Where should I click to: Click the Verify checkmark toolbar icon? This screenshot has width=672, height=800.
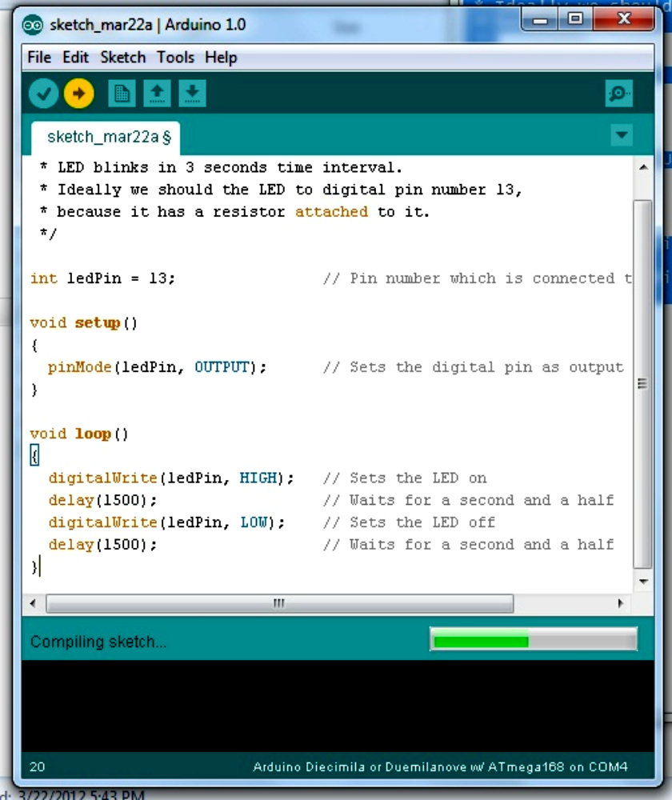43,94
